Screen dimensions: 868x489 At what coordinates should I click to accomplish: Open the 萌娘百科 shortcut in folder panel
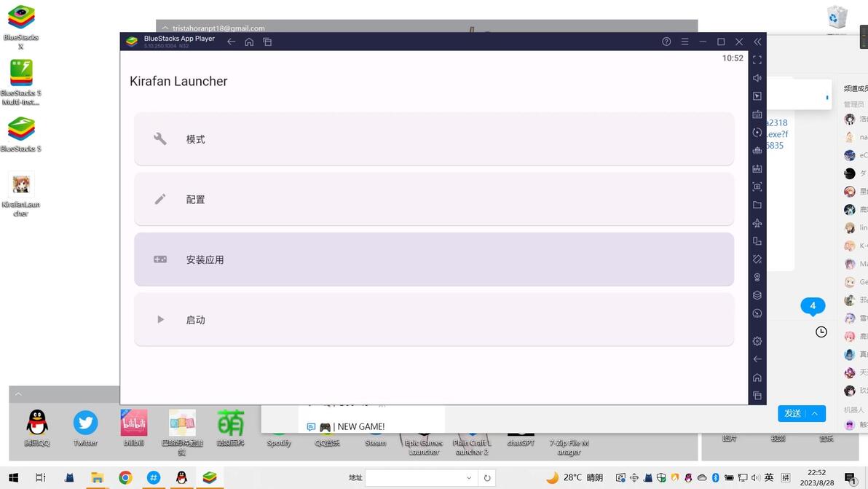pos(231,428)
